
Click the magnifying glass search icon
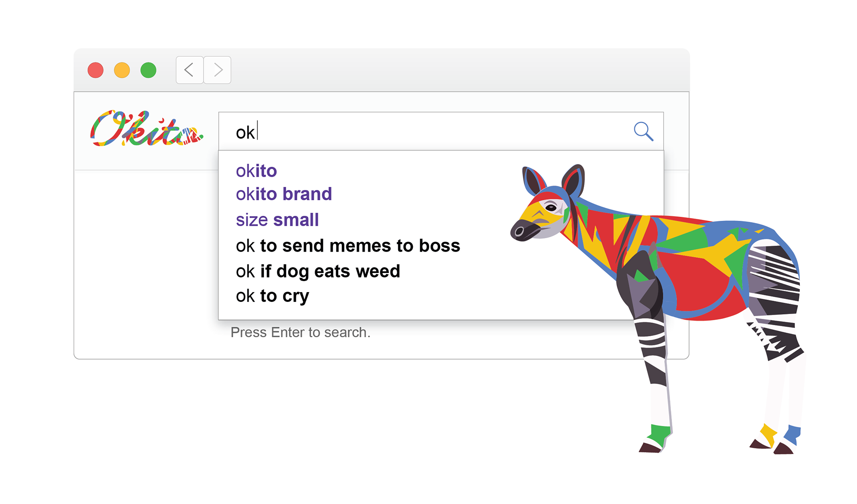(644, 132)
